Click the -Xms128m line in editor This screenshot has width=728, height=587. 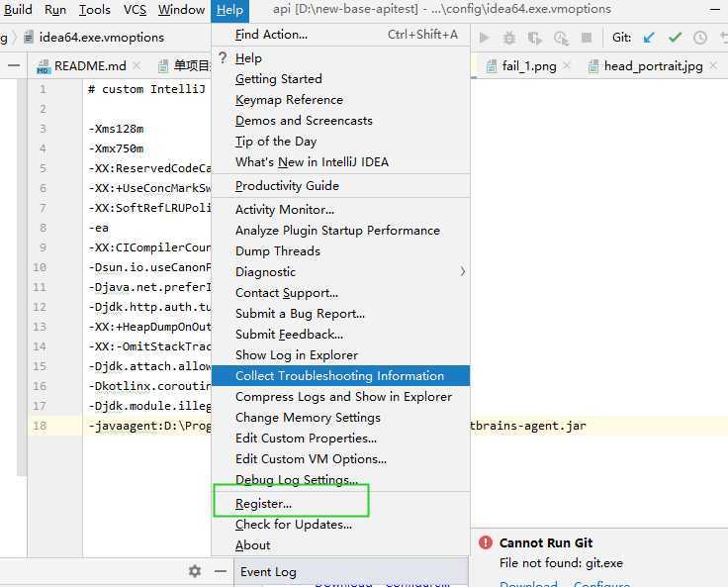116,129
